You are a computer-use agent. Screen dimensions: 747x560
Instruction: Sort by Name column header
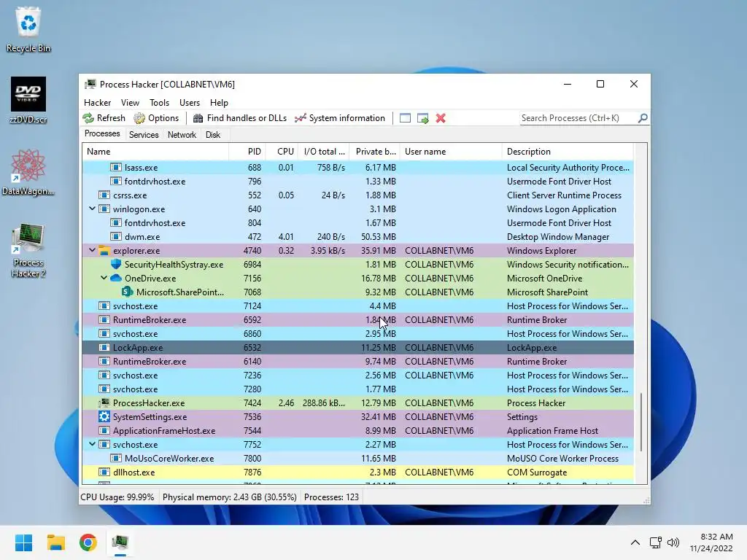[x=155, y=152]
